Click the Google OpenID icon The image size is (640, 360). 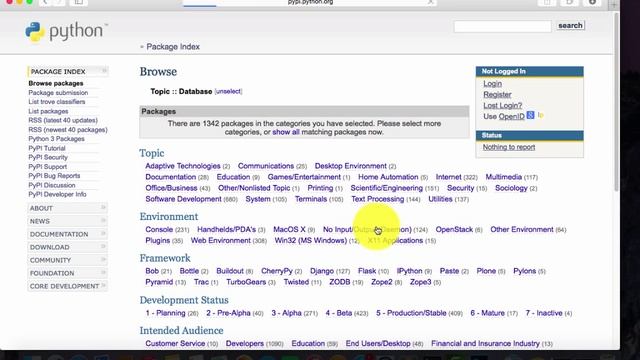[x=530, y=116]
